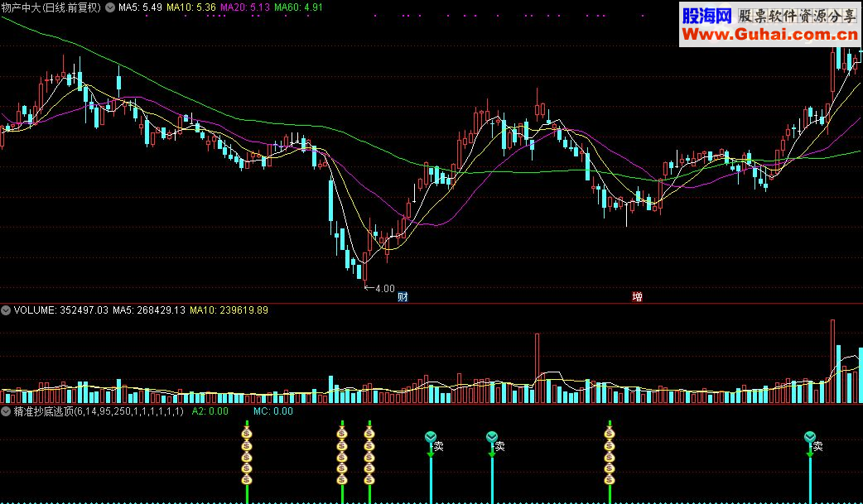Image resolution: width=863 pixels, height=504 pixels.
Task: Click the 4.00 lowest price label
Action: (x=385, y=288)
